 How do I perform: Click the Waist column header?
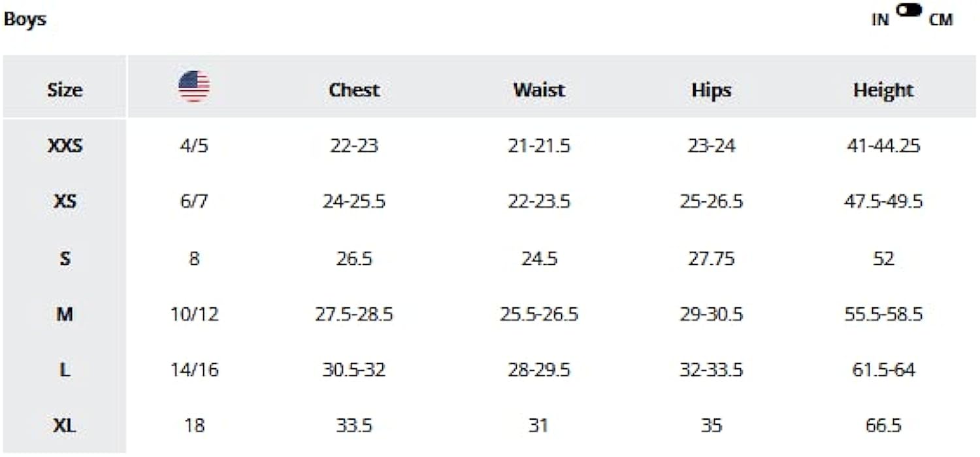[x=539, y=90]
